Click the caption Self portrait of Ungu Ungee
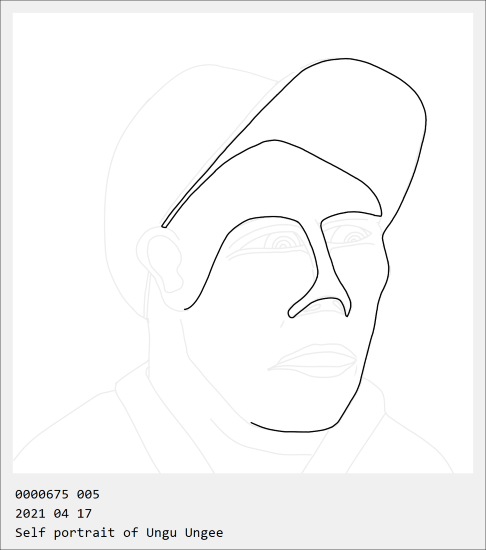Image resolution: width=486 pixels, height=550 pixels. [x=119, y=532]
